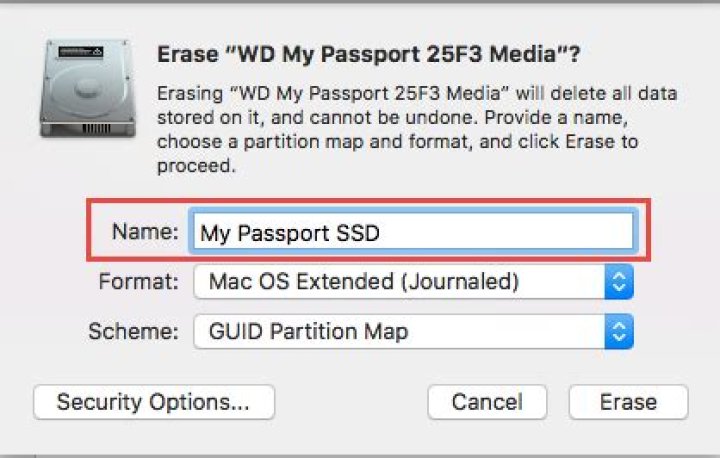720x458 pixels.
Task: Click the "Scheme:" label
Action: [x=133, y=332]
